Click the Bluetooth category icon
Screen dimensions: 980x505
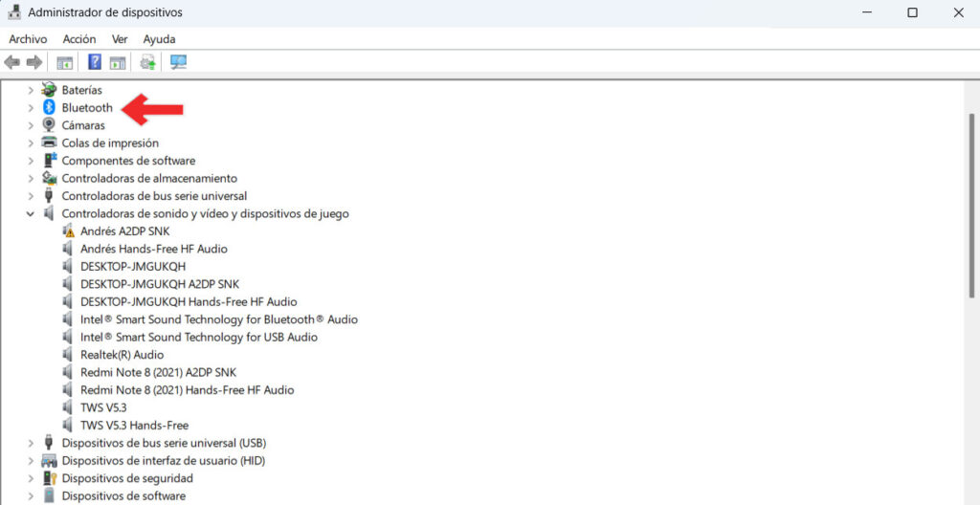[50, 108]
